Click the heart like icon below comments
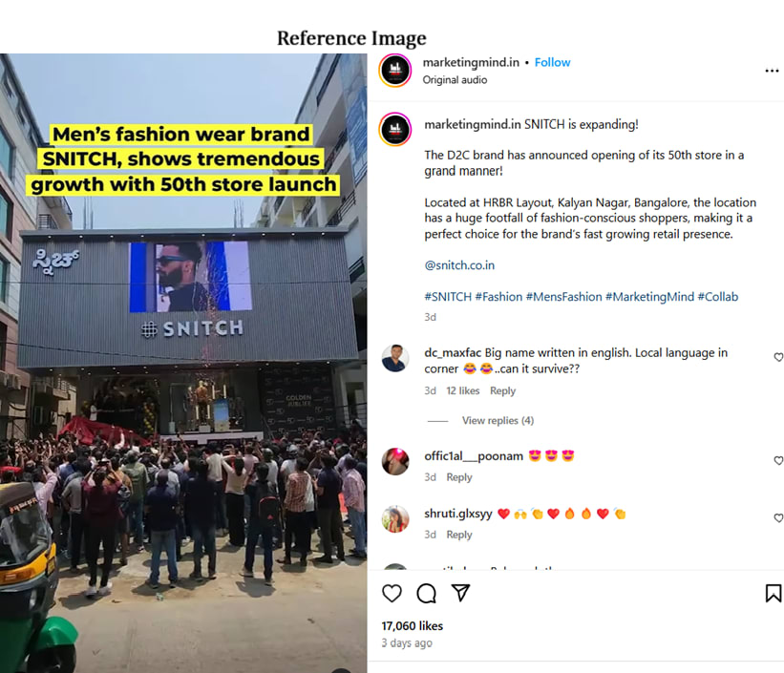Screen dimensions: 784x673 [x=392, y=594]
